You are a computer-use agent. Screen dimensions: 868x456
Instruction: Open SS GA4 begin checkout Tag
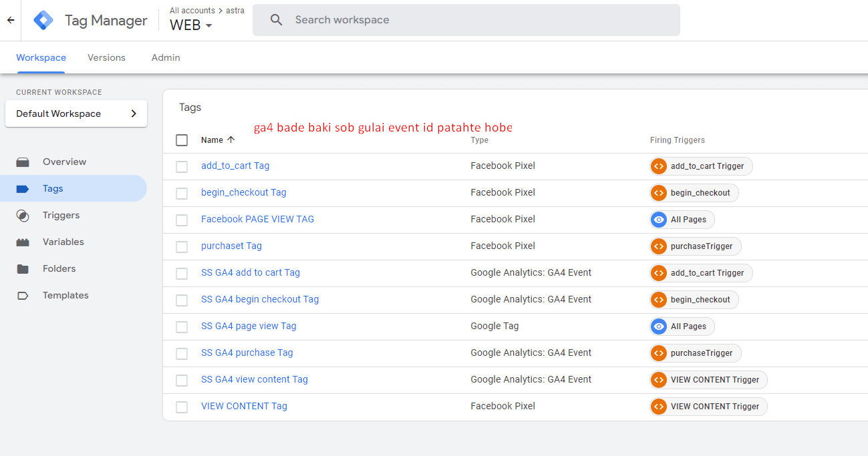(260, 299)
